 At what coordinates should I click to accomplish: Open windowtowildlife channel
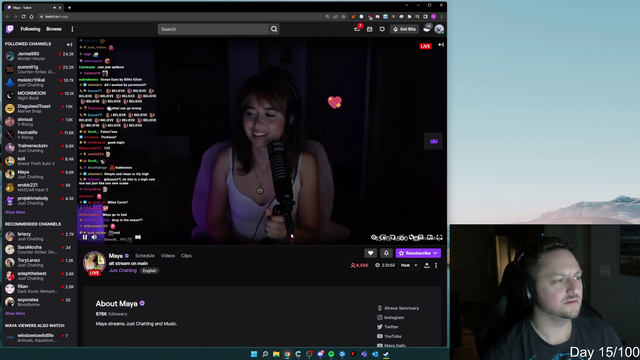pos(39,338)
